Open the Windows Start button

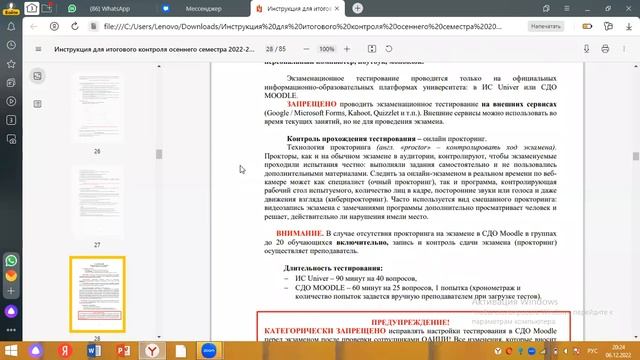(11, 351)
